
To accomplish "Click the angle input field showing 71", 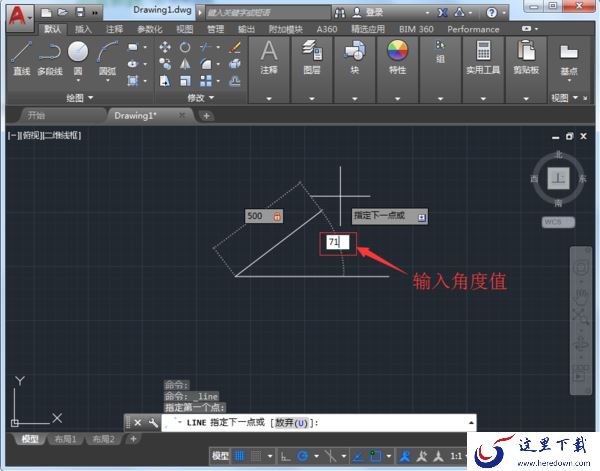I will (338, 242).
